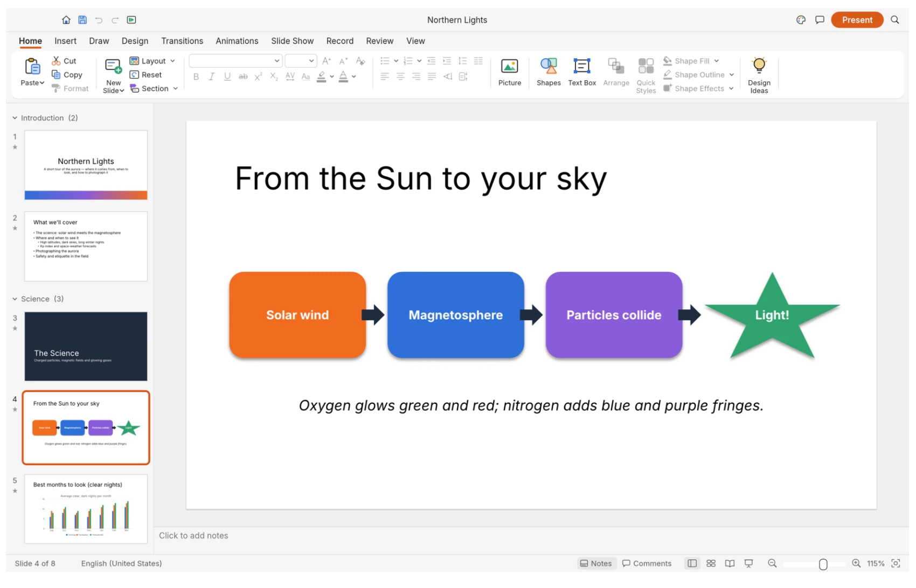Pick font color swatch

coord(343,76)
